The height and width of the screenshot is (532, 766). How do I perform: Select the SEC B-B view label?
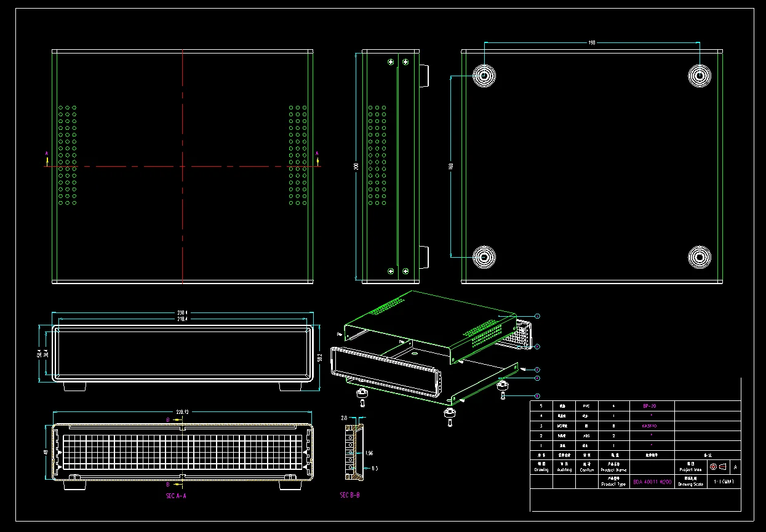coord(349,495)
